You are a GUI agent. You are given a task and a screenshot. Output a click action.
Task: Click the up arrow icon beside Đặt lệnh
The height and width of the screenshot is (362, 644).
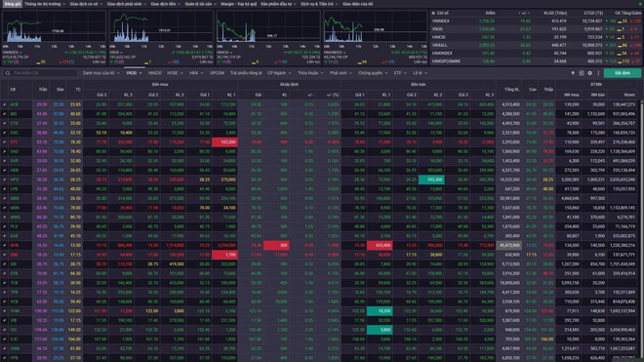coord(573,73)
